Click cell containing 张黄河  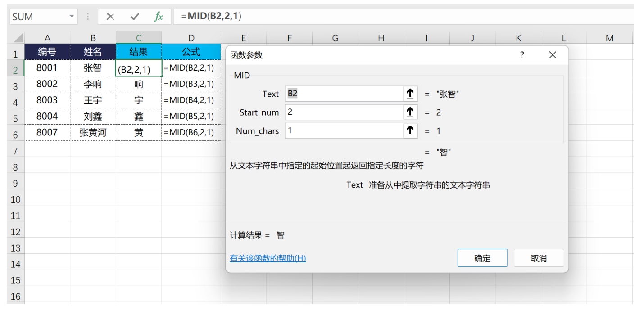[x=93, y=133]
